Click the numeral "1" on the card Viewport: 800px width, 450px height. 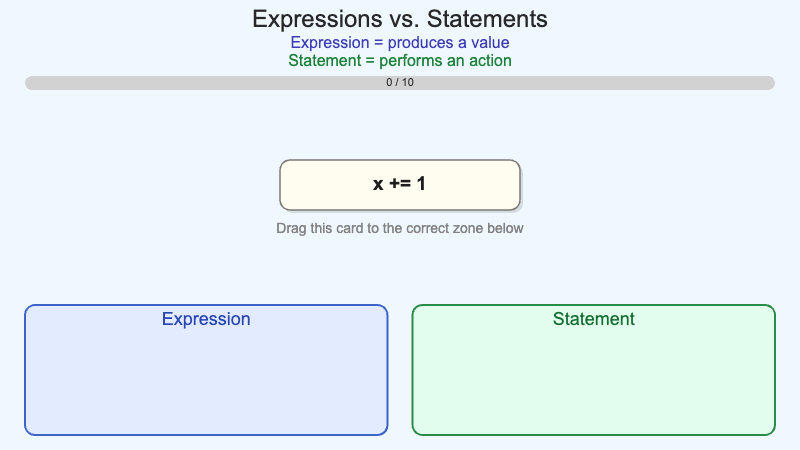click(421, 184)
